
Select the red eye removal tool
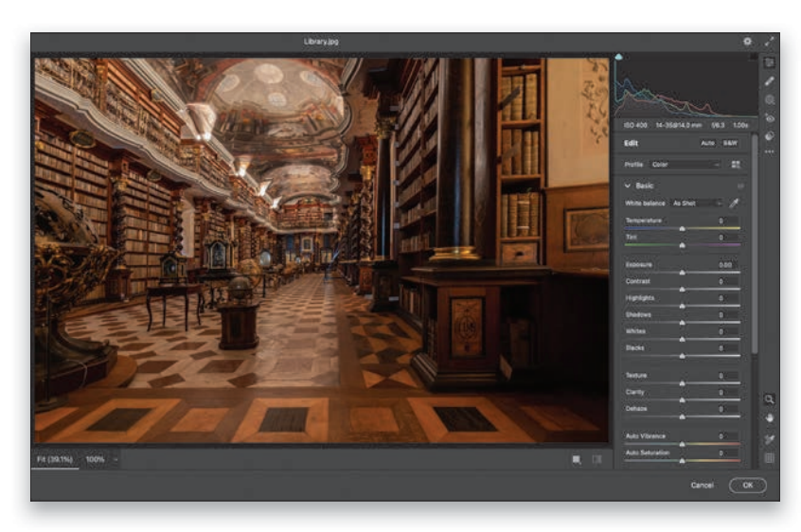click(x=769, y=117)
